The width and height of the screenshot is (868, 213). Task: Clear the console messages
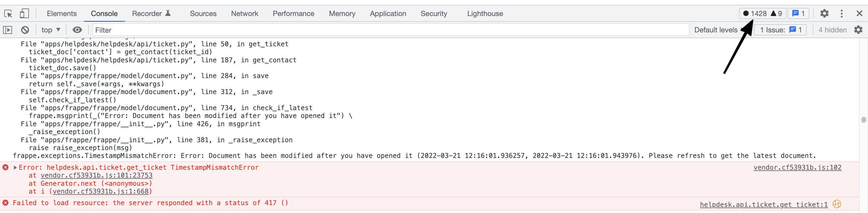point(25,30)
